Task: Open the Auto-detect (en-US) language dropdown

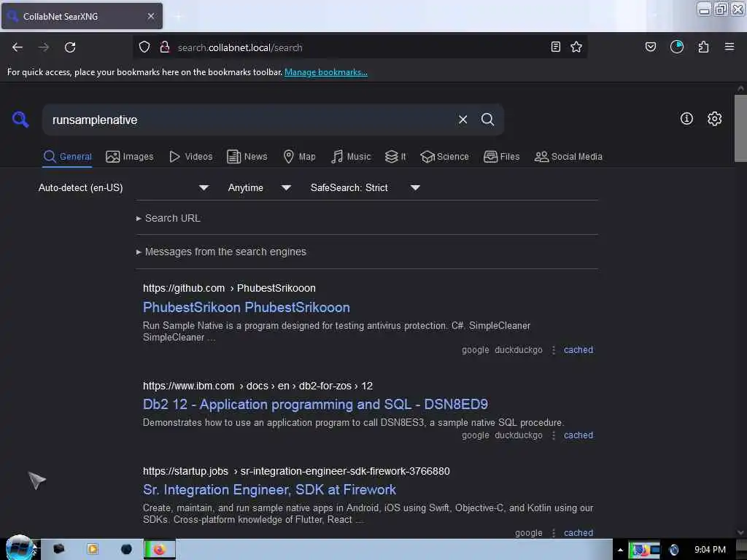Action: click(123, 187)
